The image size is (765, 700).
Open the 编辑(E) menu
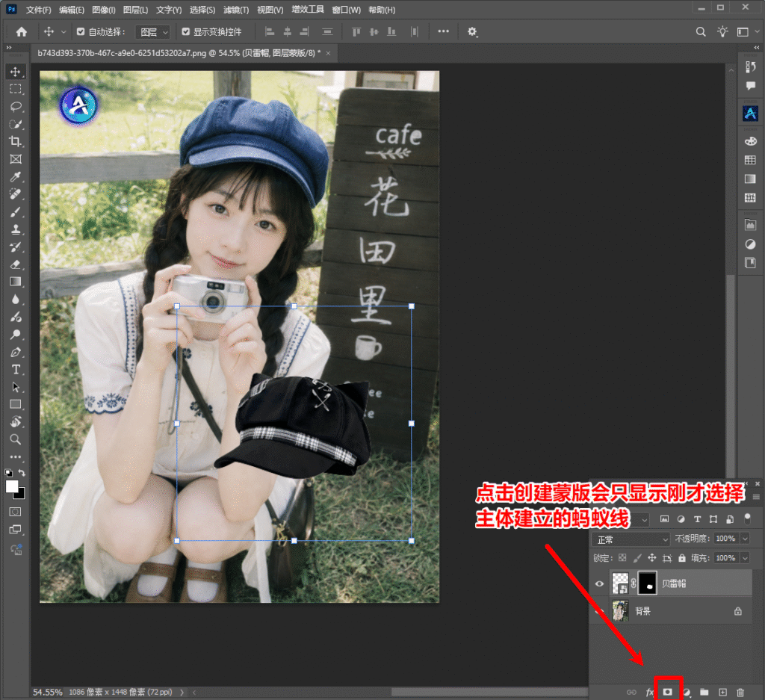click(x=72, y=10)
